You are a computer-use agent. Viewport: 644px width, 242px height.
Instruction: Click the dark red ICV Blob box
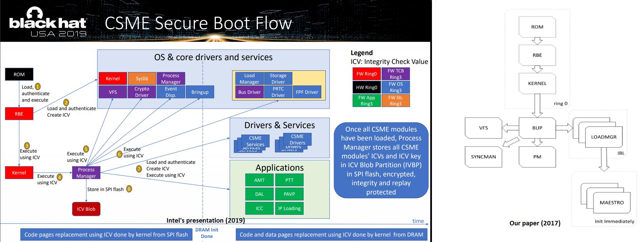tap(86, 209)
